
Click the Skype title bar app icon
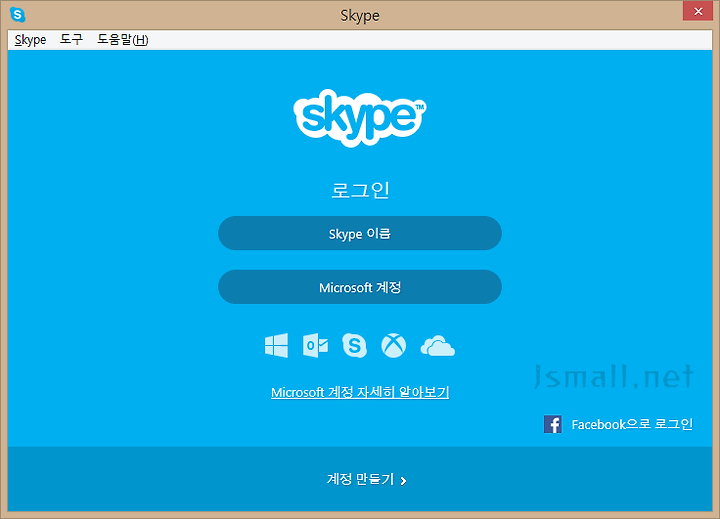click(17, 15)
